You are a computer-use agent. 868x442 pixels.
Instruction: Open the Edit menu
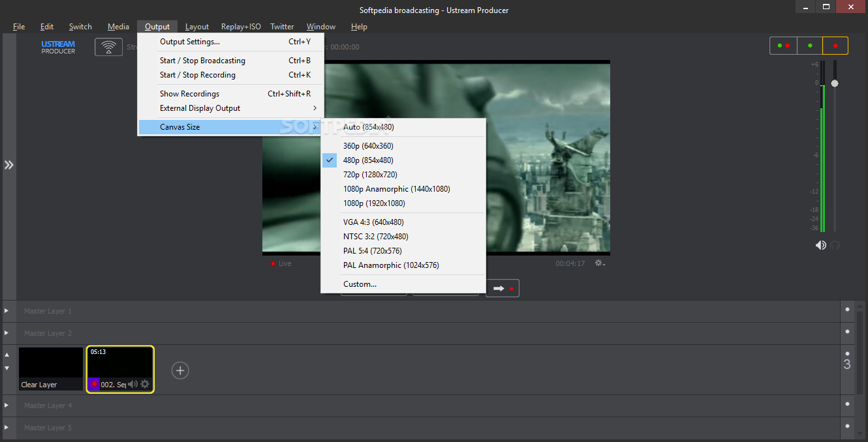coord(47,27)
